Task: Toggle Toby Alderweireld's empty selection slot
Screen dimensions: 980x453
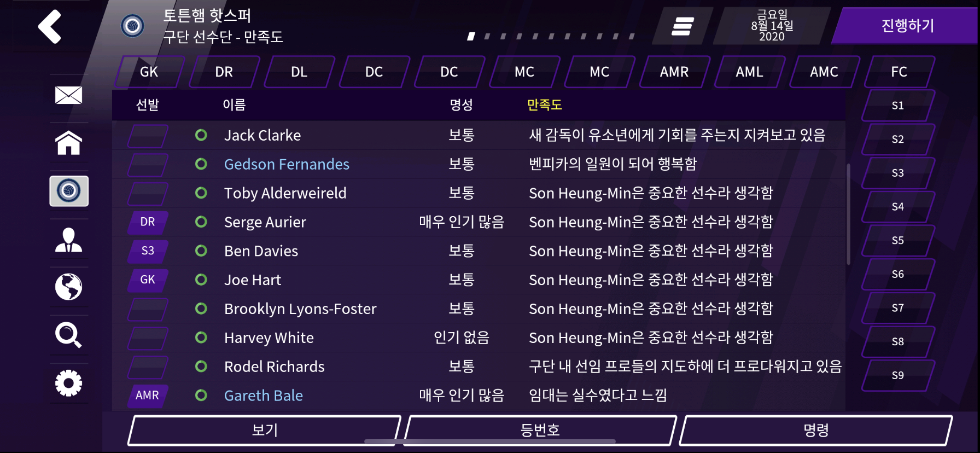Action: (x=148, y=194)
